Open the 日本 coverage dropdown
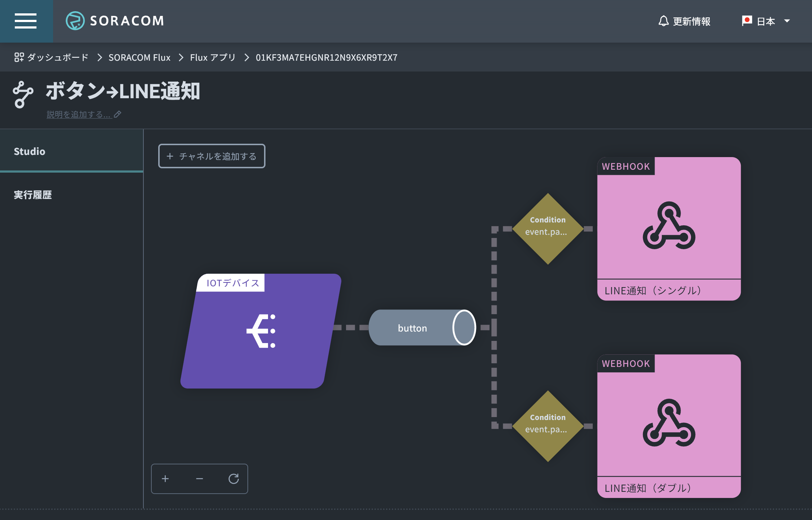This screenshot has height=520, width=812. pyautogui.click(x=766, y=21)
